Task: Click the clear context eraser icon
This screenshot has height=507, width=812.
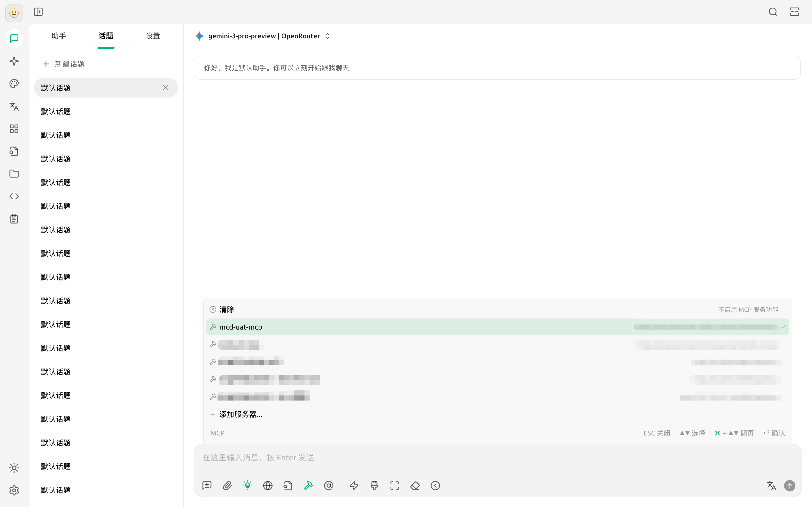Action: [x=415, y=485]
